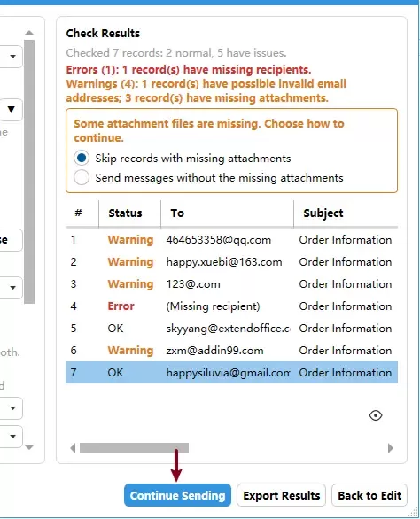This screenshot has height=519, width=420.
Task: Click the eye preview icon
Action: (376, 415)
